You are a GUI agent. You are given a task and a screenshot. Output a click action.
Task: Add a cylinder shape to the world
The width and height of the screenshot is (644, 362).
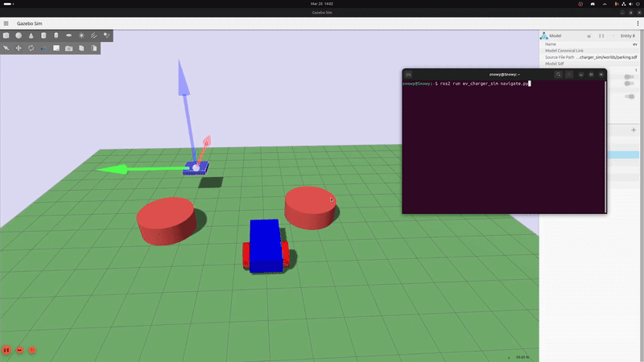pyautogui.click(x=43, y=36)
